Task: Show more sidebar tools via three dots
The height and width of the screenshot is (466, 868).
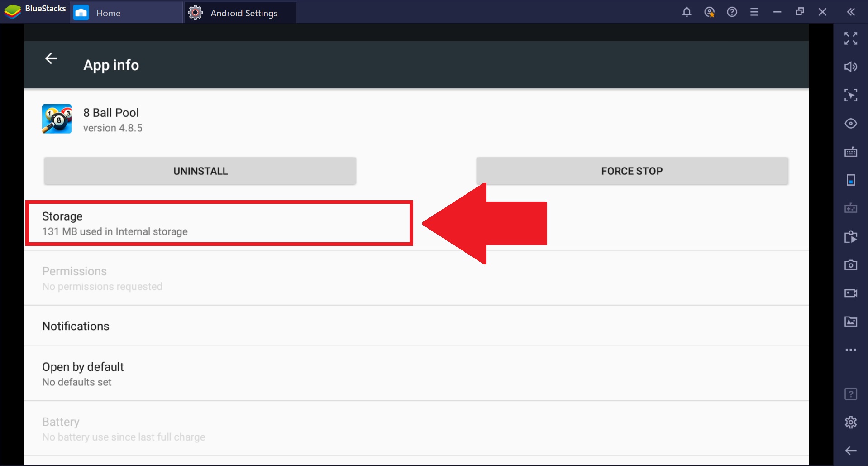Action: point(851,350)
